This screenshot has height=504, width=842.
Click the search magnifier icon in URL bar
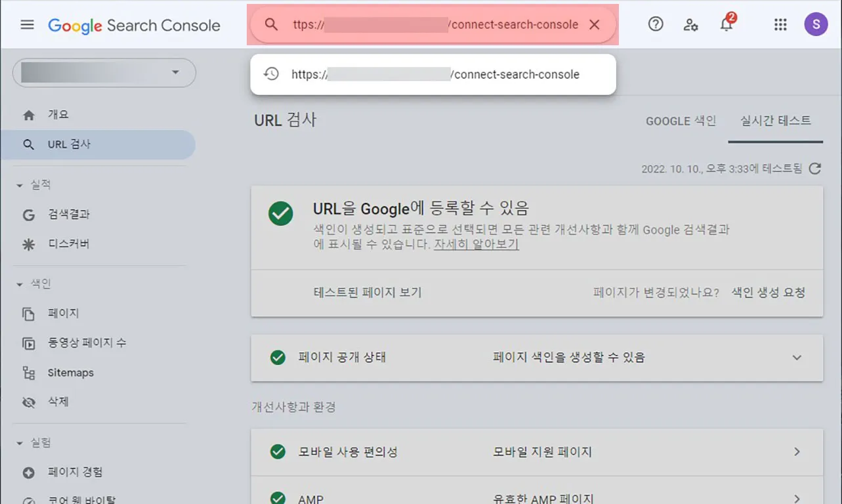pos(271,25)
